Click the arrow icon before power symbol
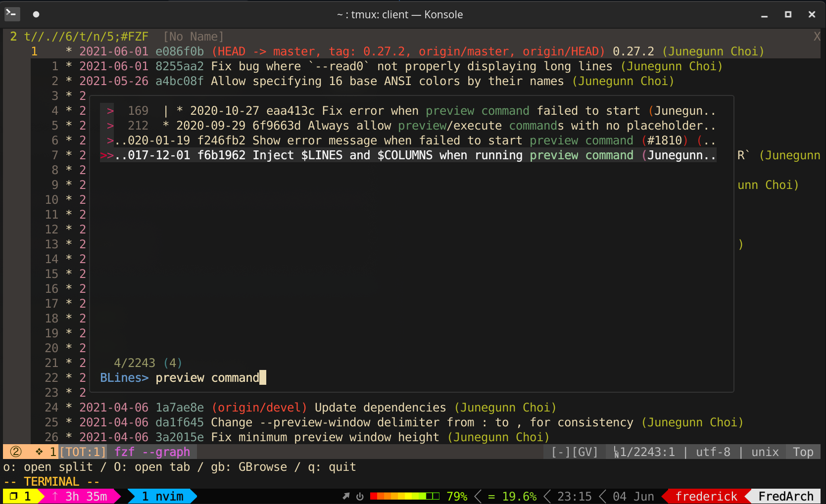826x504 pixels. (x=346, y=496)
